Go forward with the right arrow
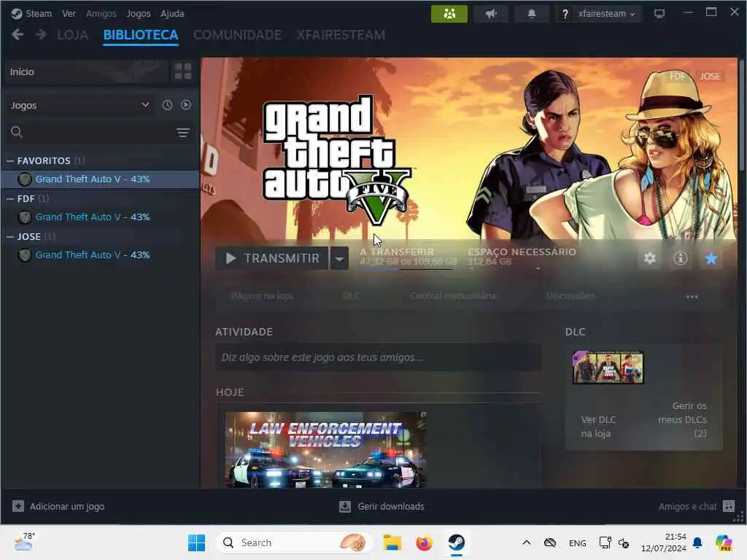The image size is (747, 560). click(41, 35)
